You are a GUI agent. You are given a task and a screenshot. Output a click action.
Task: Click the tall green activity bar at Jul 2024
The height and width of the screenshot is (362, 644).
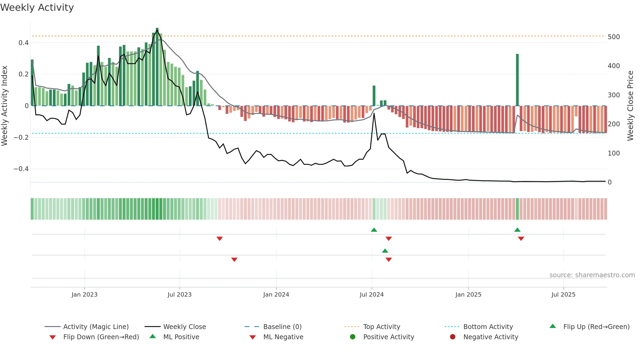tap(374, 96)
